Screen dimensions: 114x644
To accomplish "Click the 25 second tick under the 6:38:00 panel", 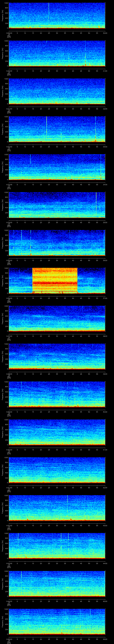I will point(49,374).
